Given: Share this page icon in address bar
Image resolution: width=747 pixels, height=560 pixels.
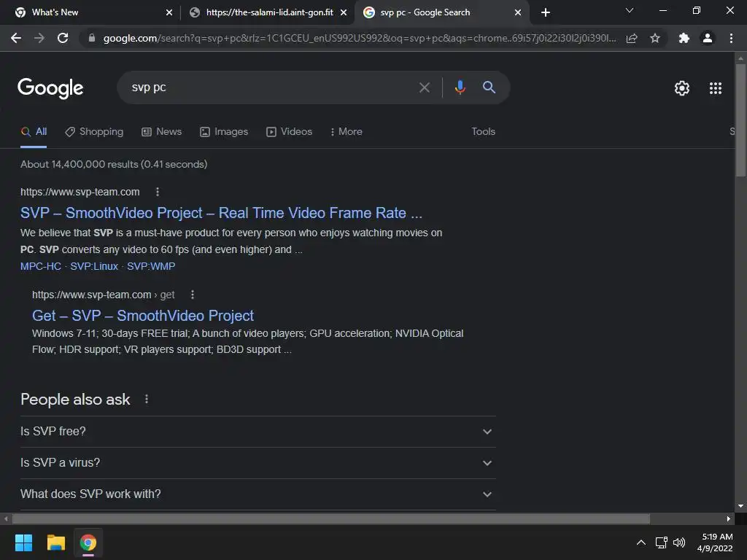Looking at the screenshot, I should pyautogui.click(x=632, y=38).
